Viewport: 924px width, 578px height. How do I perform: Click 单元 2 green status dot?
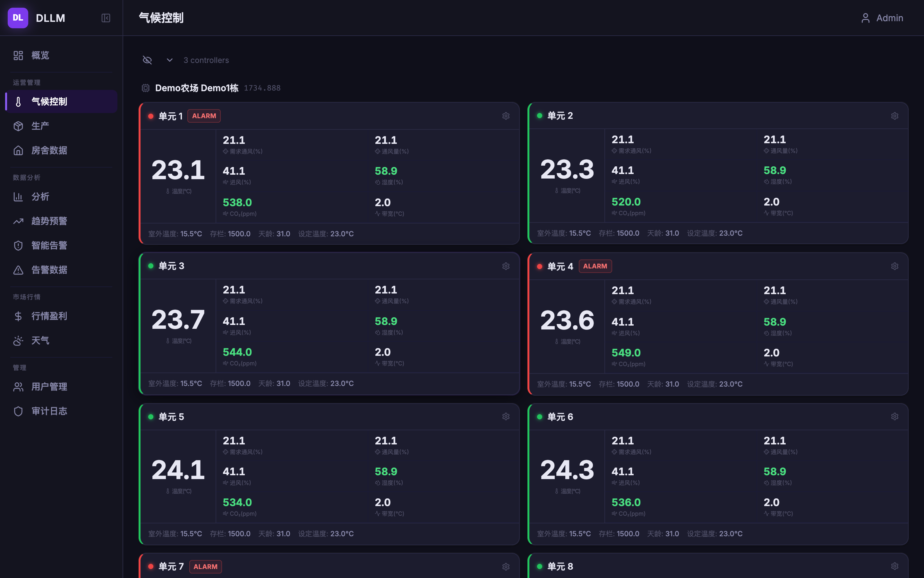540,116
